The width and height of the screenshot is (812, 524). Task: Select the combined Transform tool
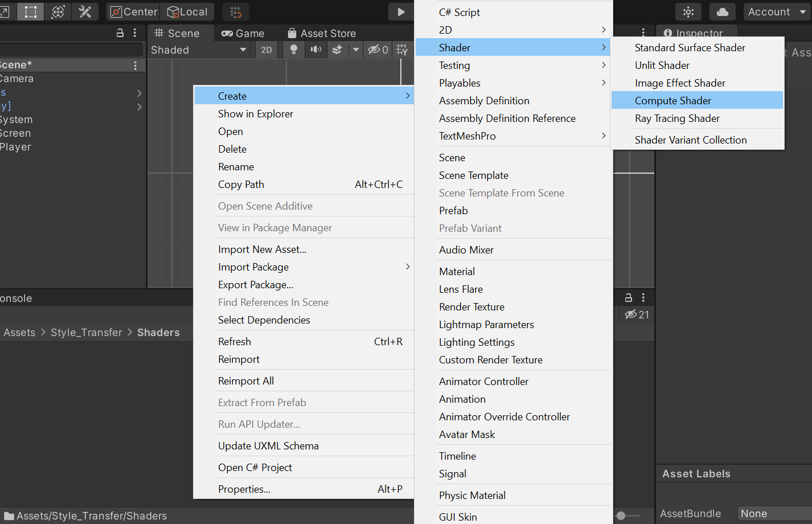(x=58, y=12)
